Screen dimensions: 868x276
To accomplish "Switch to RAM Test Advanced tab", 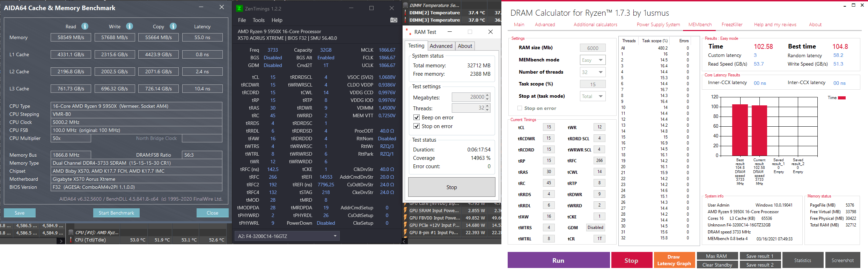I will pos(441,46).
